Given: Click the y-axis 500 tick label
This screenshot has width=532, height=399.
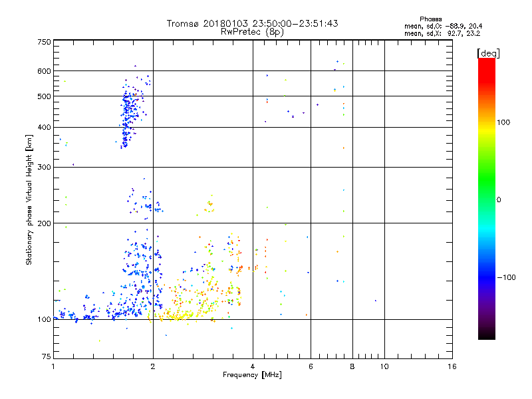Looking at the screenshot, I should (45, 96).
